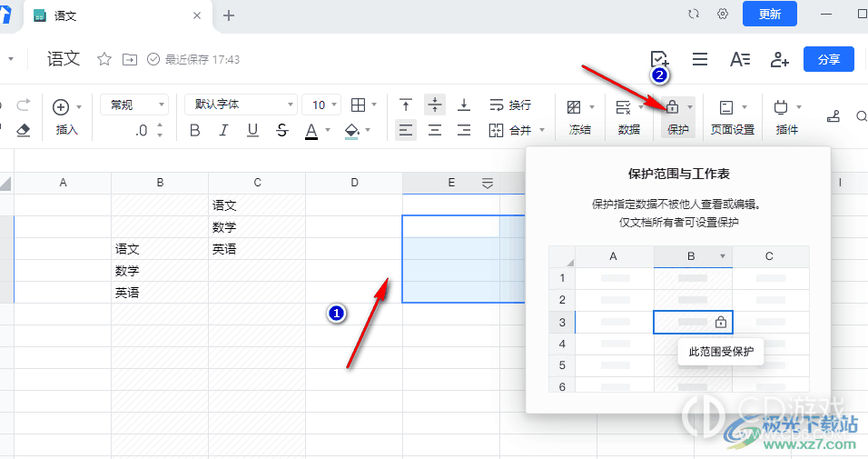Screen dimensions: 868x459
Task: Expand the number format dropdown (常规)
Action: (133, 105)
